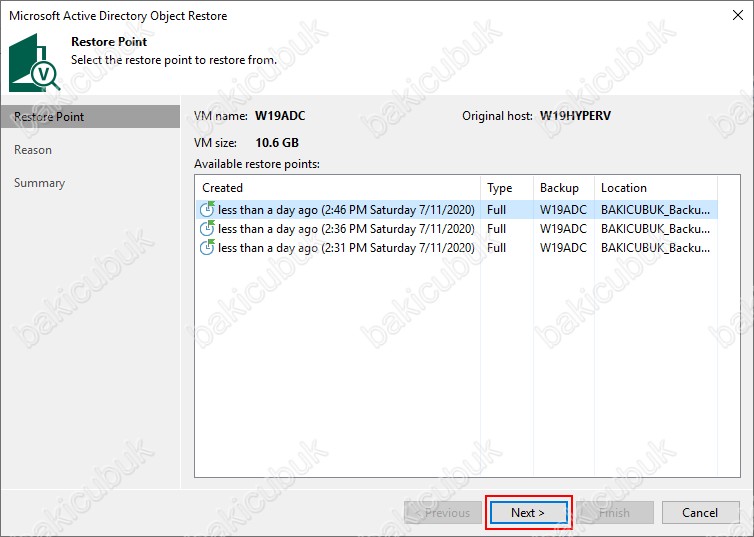Open the Restore Point wizard step

coord(49,117)
